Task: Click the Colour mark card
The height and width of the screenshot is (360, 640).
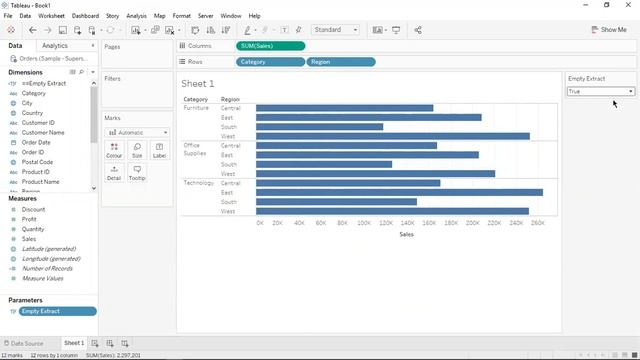Action: click(114, 150)
